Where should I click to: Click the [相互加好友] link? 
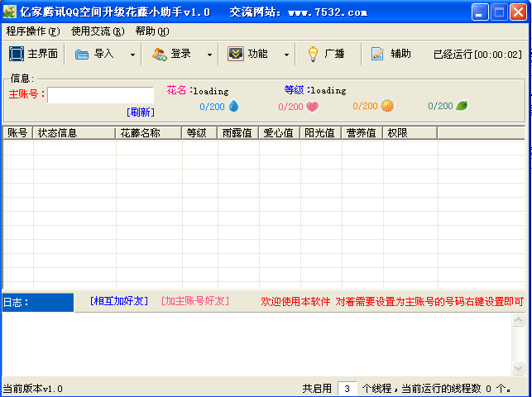click(119, 301)
